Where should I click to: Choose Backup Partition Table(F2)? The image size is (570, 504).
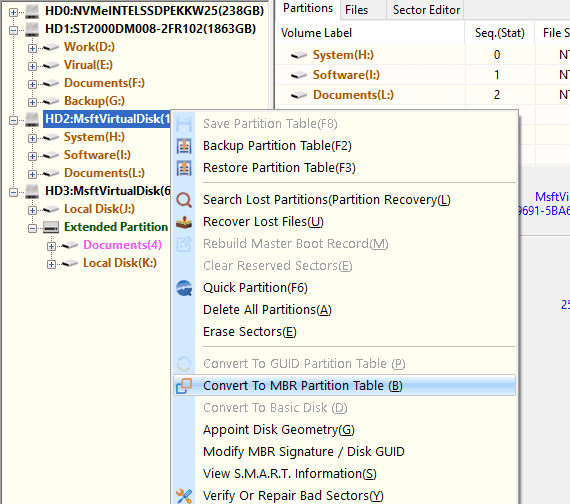coord(345,146)
